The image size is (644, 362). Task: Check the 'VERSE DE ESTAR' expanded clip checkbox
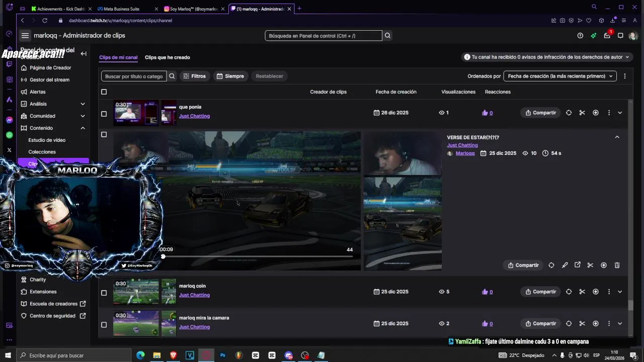(x=104, y=135)
